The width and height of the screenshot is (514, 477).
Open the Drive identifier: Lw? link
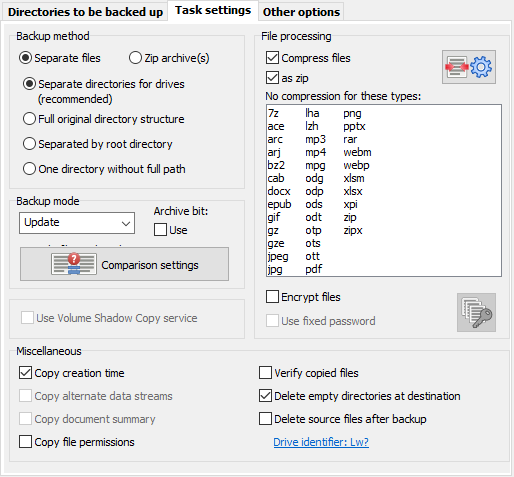[x=321, y=442]
